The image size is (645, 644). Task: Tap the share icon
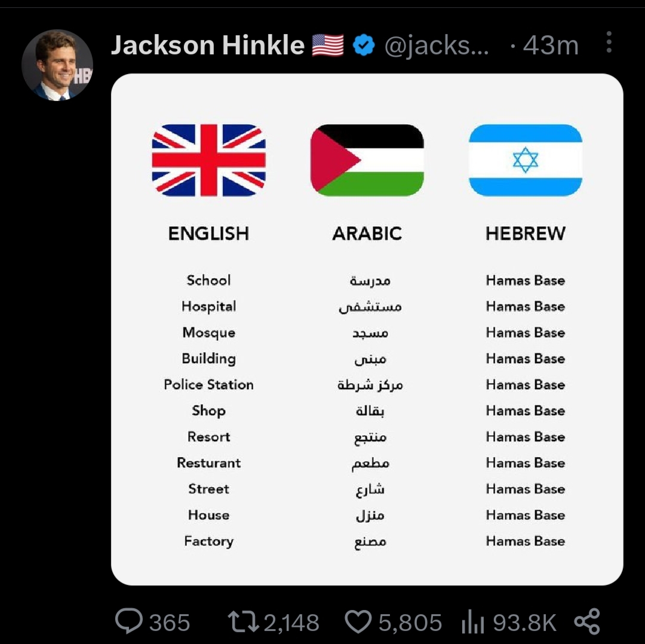(x=588, y=621)
